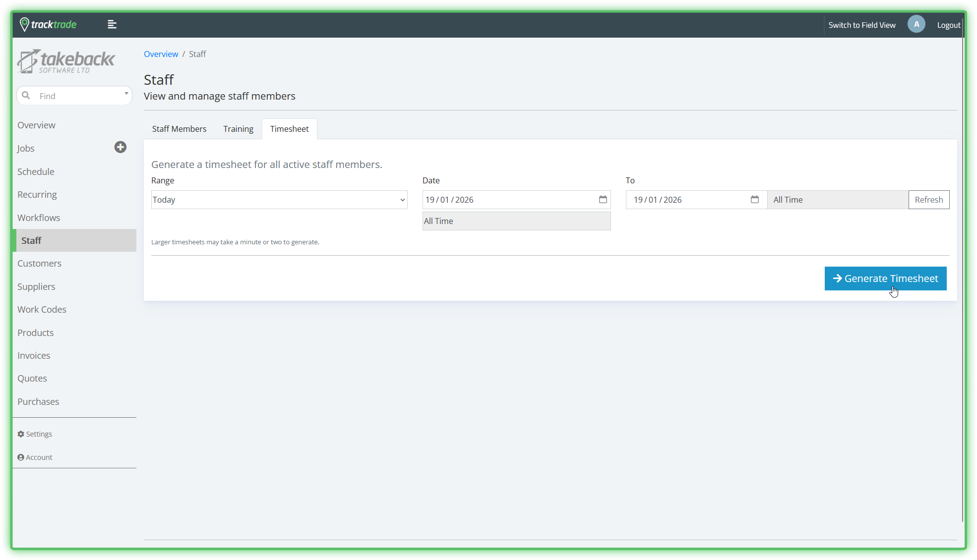Expand the Find search dropdown arrow

[x=126, y=94]
